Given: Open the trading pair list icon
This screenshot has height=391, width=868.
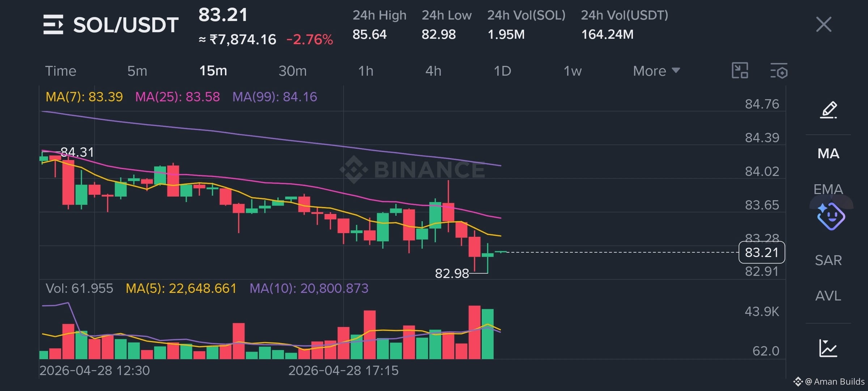Looking at the screenshot, I should [53, 25].
